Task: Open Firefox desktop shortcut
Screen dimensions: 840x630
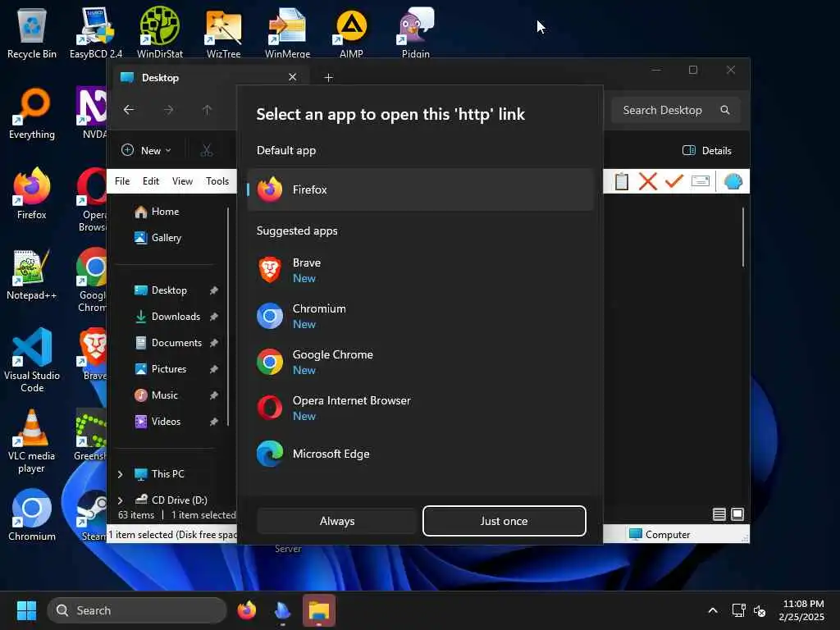Action: tap(32, 194)
